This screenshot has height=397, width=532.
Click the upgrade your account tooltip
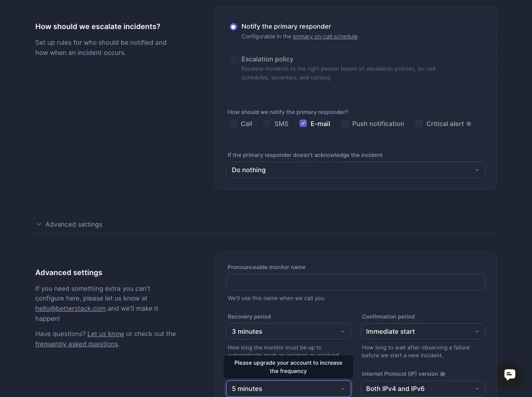click(x=288, y=367)
